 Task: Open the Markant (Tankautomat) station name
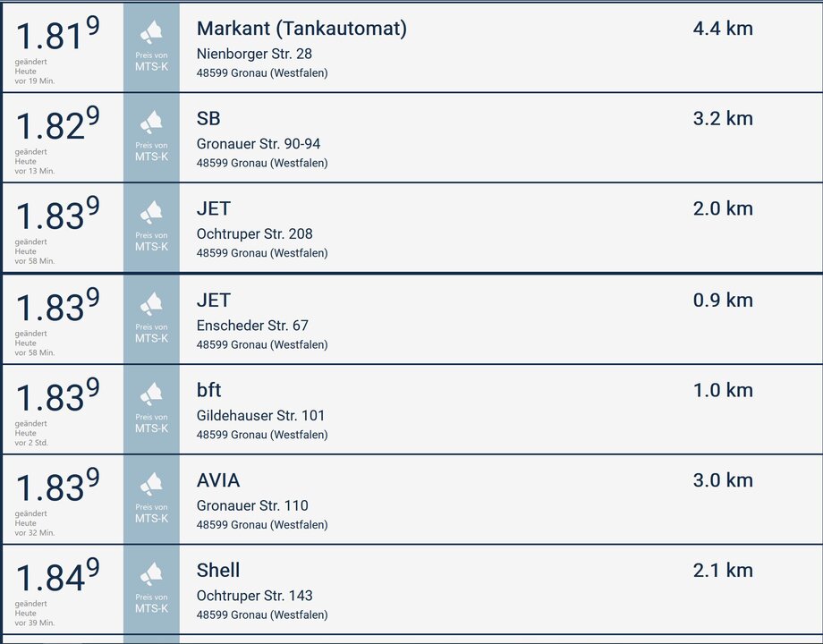301,29
